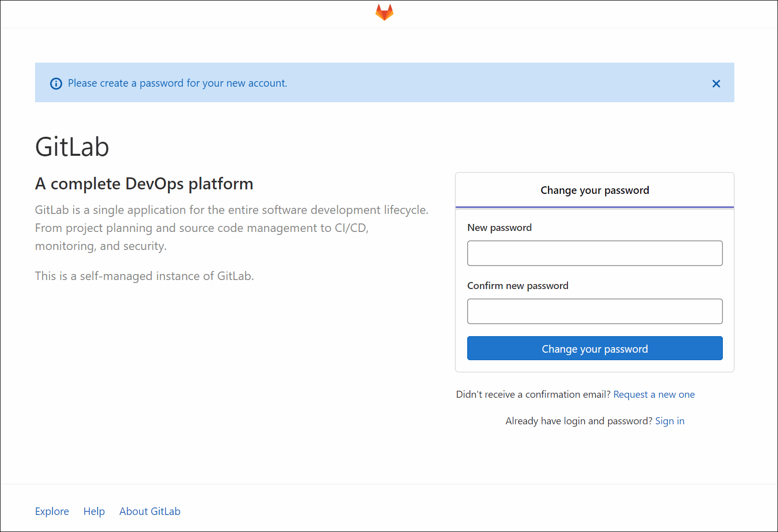Click 'Already have login and password?' text

click(x=578, y=421)
